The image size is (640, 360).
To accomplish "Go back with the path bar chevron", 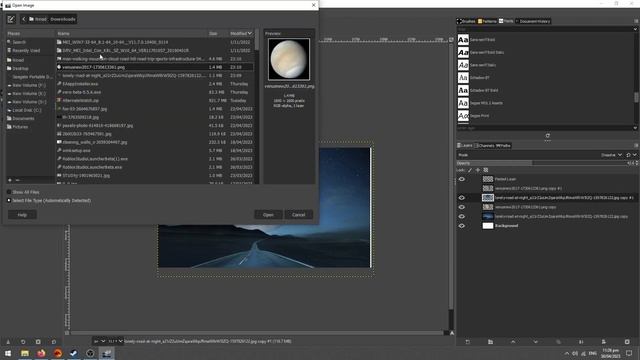I will pos(24,19).
